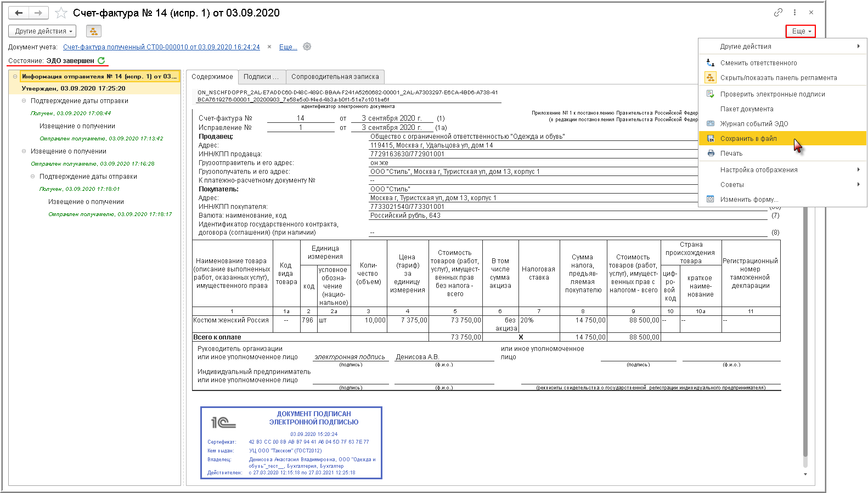Open the Счет-фактура полученный СТ00-000010 link
Screen dimensions: 868x493
(161, 47)
